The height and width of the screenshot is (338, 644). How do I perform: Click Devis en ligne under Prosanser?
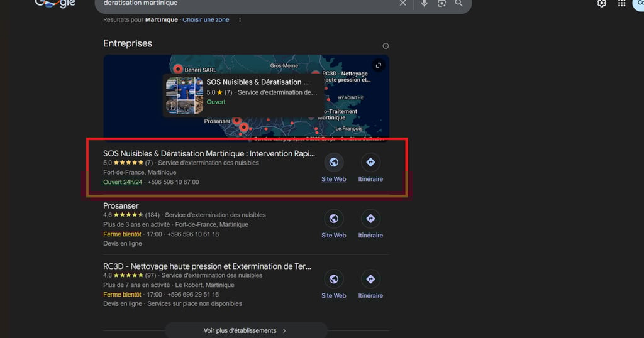coord(123,244)
